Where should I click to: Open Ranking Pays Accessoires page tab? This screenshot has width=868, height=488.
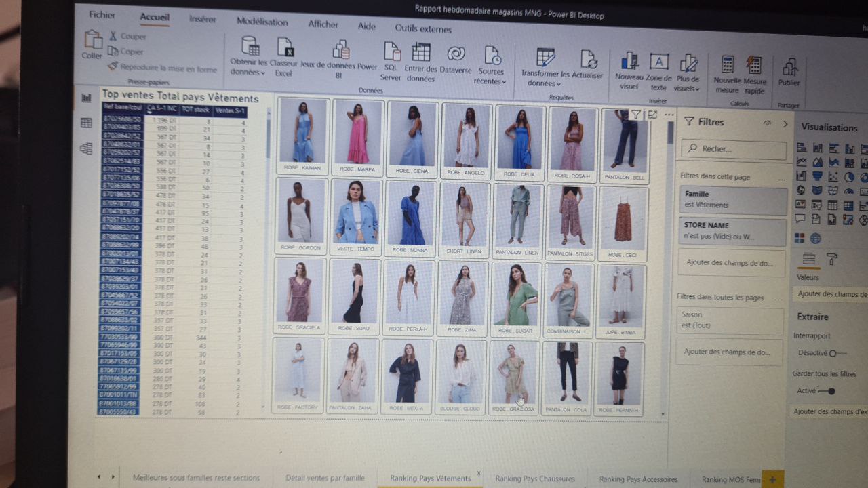coord(638,479)
